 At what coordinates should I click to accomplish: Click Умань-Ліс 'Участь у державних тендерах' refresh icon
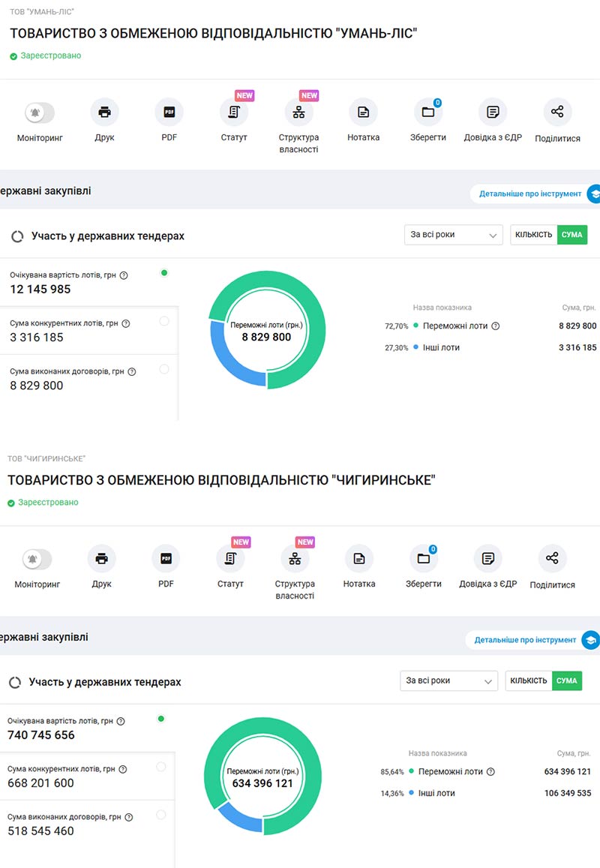pos(17,236)
